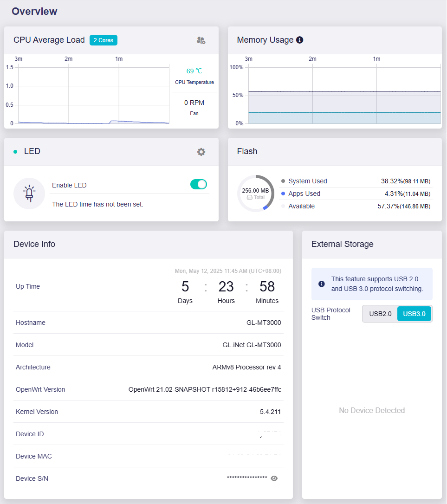Click the LED lamp icon
This screenshot has width=447, height=504.
pyautogui.click(x=29, y=194)
